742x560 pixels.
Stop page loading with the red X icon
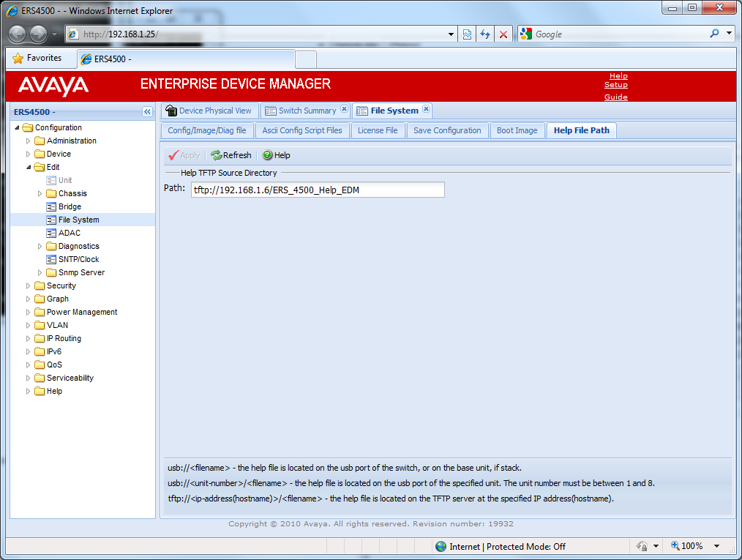503,33
